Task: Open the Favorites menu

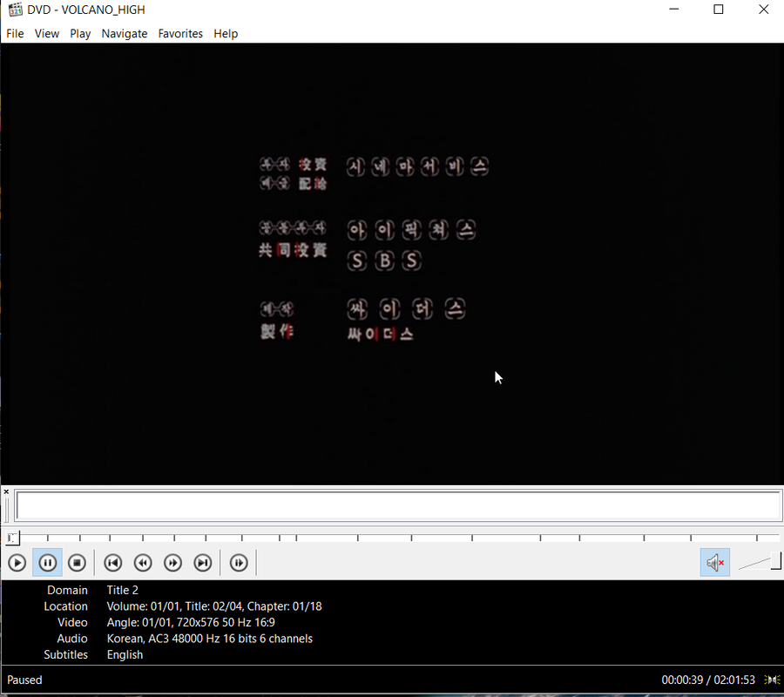Action: [180, 33]
